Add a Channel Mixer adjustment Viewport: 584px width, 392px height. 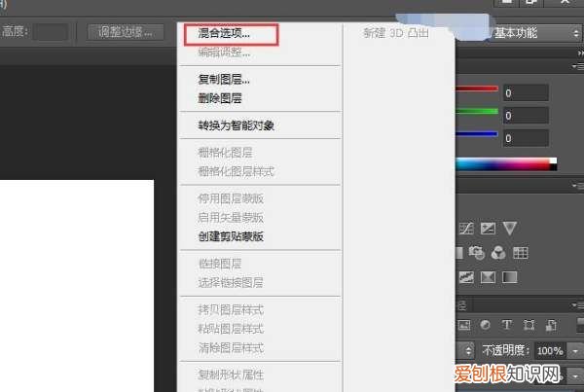(x=498, y=253)
